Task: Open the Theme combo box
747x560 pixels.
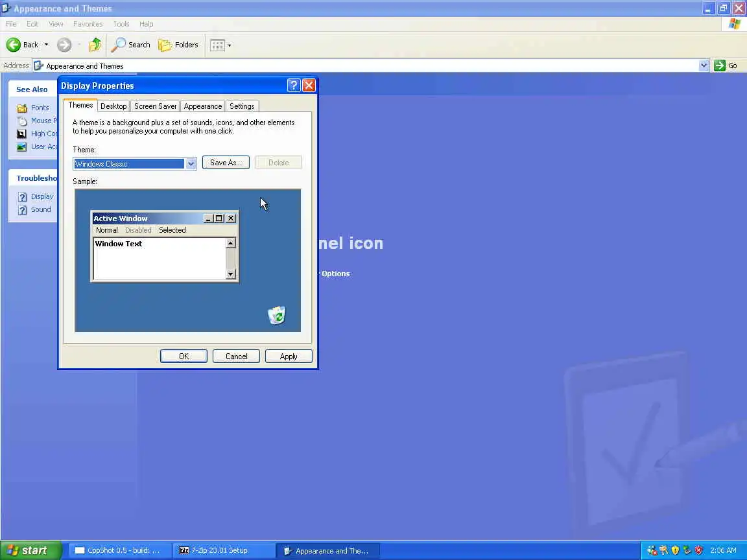Action: (135, 164)
